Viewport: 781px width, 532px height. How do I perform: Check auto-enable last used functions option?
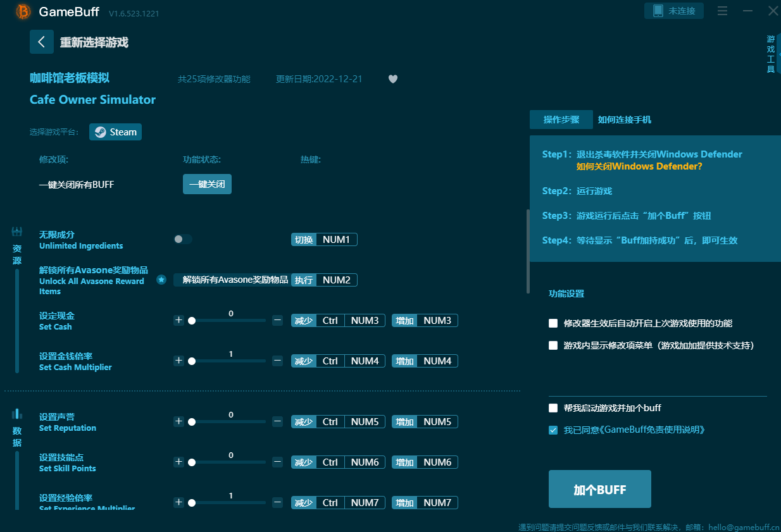pyautogui.click(x=553, y=323)
